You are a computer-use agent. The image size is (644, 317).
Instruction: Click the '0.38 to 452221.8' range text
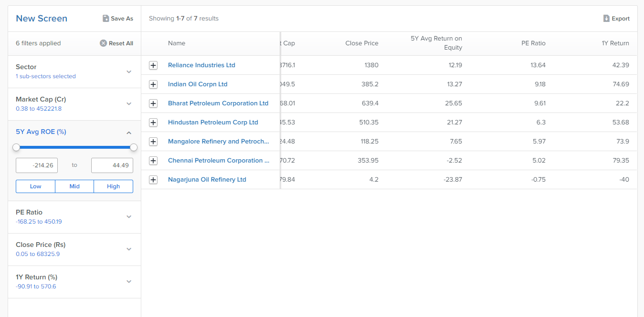[x=39, y=109]
